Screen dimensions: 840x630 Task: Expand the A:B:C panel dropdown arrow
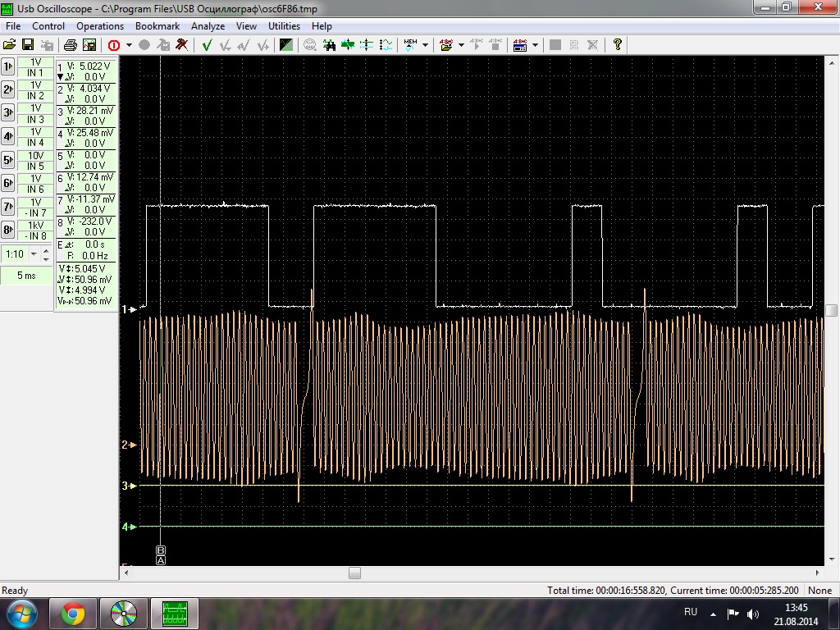[x=535, y=45]
